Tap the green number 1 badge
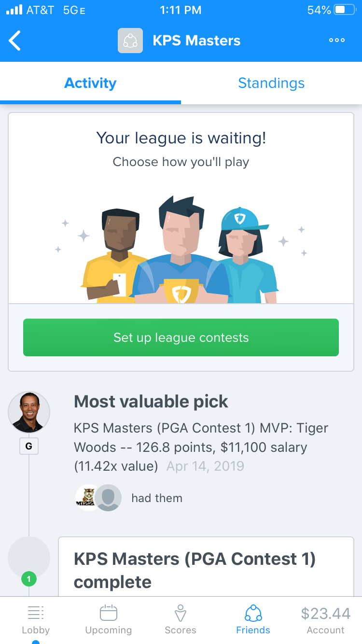 pyautogui.click(x=29, y=578)
